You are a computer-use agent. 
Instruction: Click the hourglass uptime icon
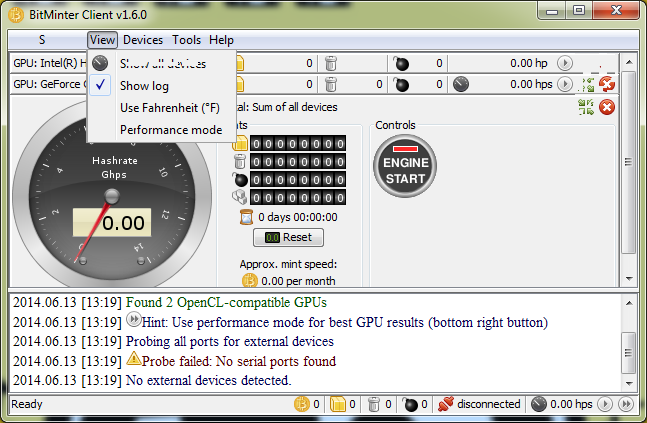pos(246,217)
